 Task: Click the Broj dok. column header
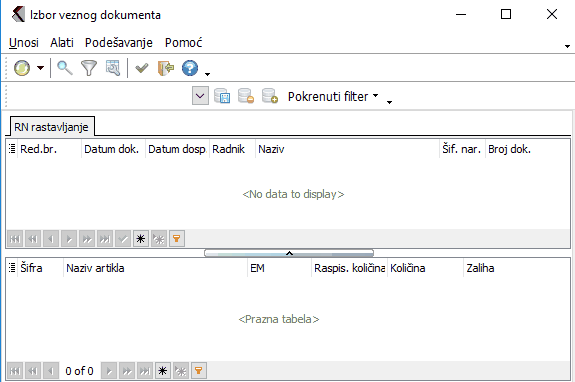(x=527, y=149)
